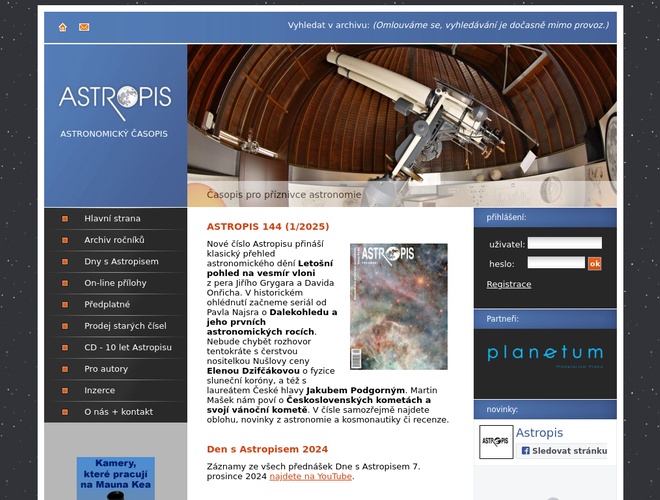This screenshot has height=500, width=660.
Task: Click the email envelope icon
Action: point(84,27)
